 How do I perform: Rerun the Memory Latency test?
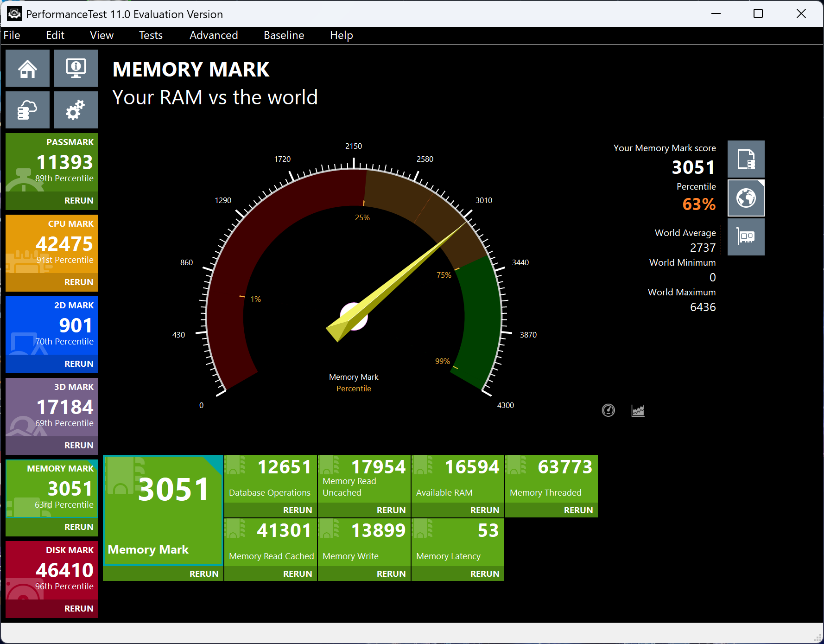(x=485, y=574)
